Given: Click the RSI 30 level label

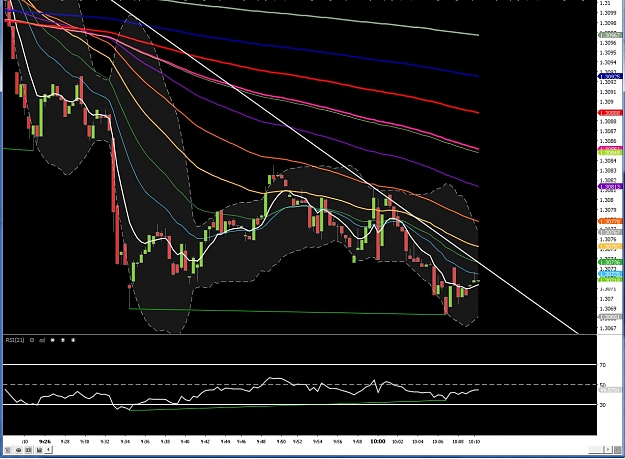Looking at the screenshot, I should (x=603, y=405).
